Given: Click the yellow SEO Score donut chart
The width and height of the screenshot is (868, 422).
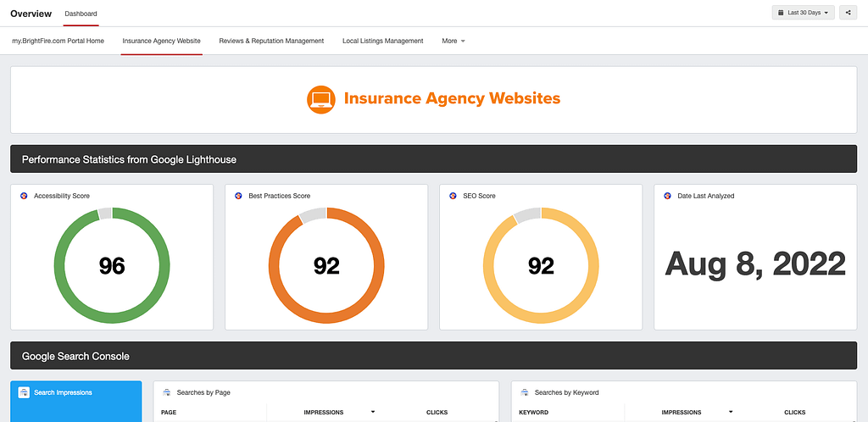Looking at the screenshot, I should (x=541, y=265).
